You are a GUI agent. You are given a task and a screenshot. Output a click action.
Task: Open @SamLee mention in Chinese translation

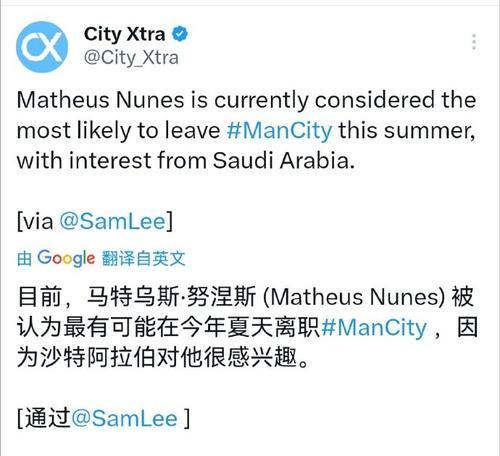click(x=124, y=418)
